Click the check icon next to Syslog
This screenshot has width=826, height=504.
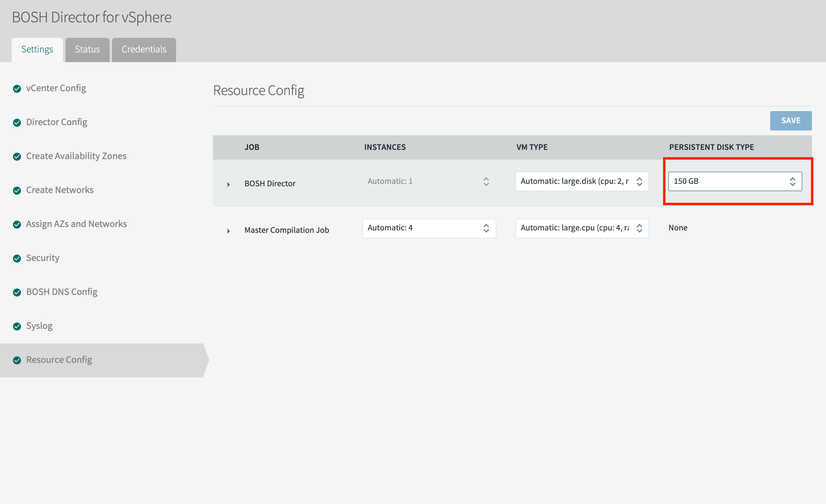(17, 326)
